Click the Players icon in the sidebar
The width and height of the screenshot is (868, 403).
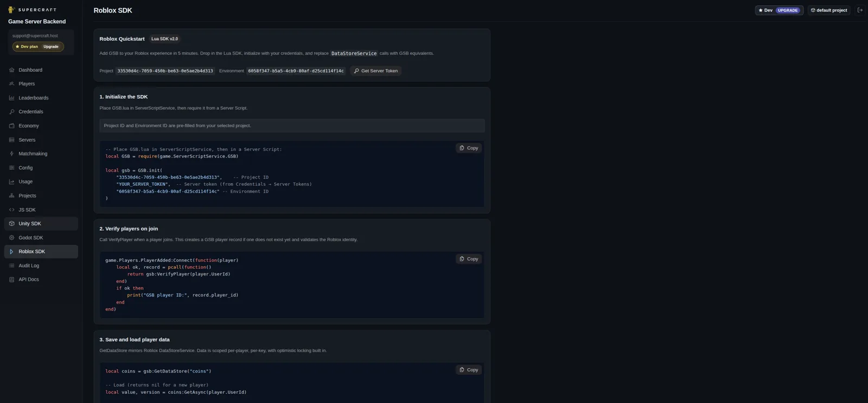coord(11,84)
